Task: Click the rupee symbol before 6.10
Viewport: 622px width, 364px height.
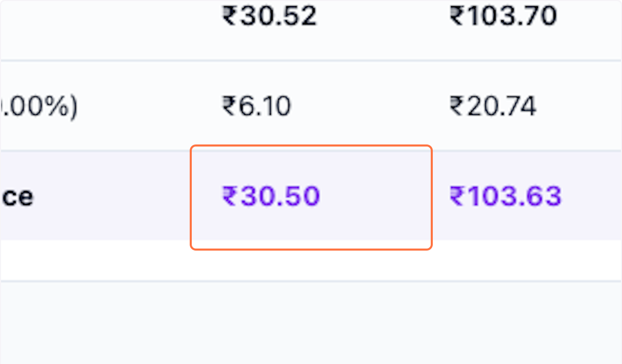Action: tap(229, 107)
